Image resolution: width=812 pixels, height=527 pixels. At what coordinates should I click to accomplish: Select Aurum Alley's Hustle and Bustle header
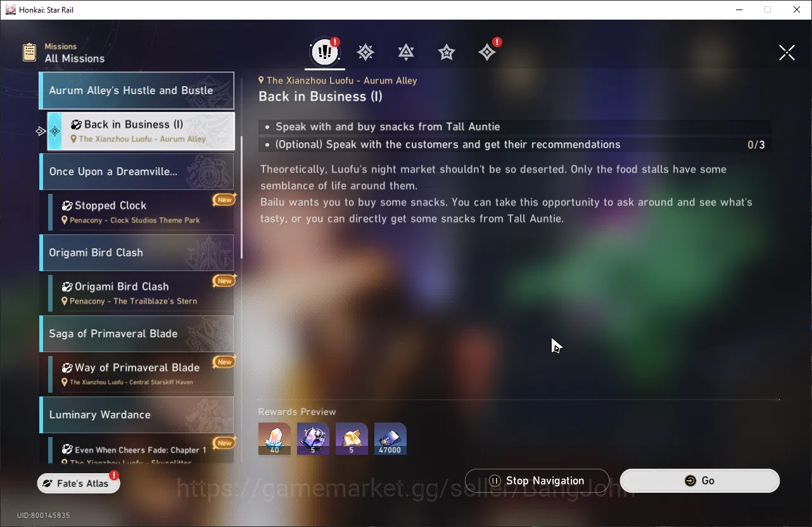click(x=137, y=91)
